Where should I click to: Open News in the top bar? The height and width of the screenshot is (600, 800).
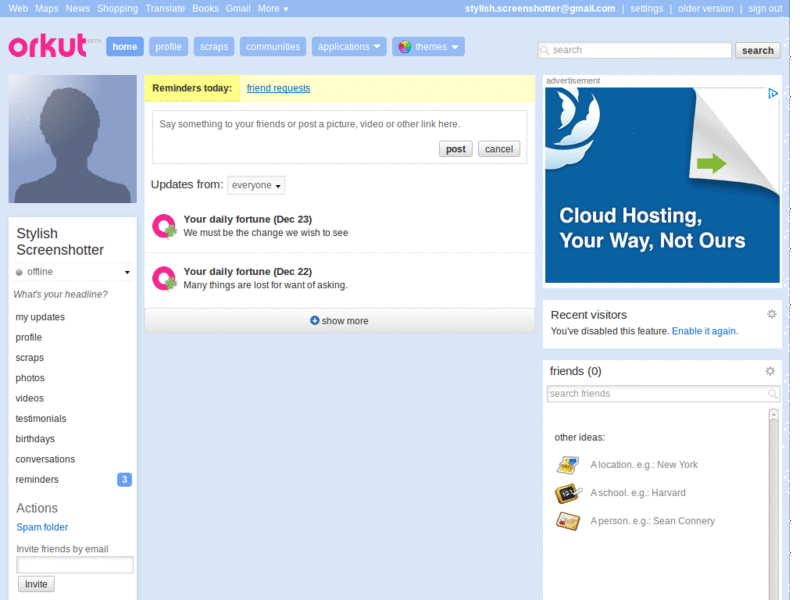[78, 9]
